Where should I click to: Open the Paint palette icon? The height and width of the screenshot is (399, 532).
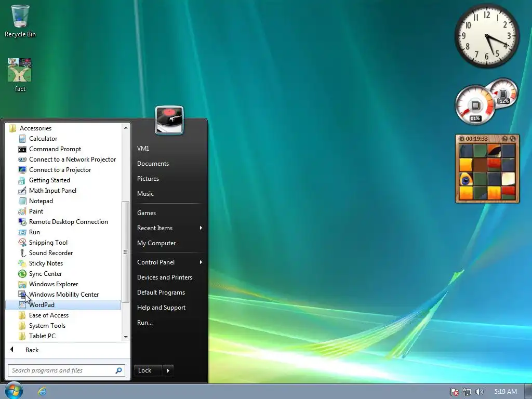coord(22,211)
